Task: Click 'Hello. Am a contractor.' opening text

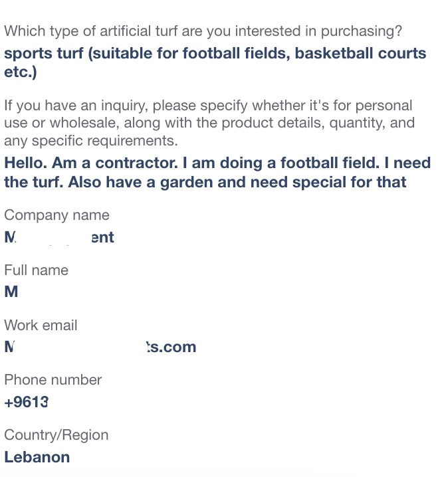Action: point(90,163)
